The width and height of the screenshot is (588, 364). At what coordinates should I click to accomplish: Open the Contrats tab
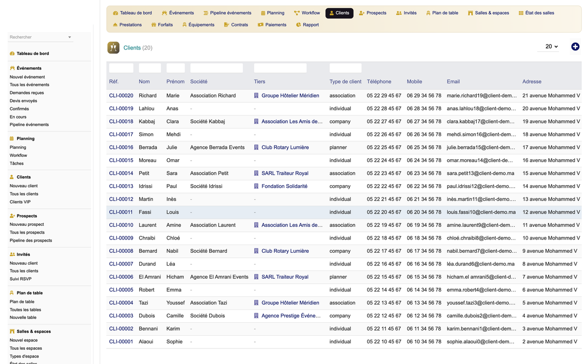tap(236, 24)
